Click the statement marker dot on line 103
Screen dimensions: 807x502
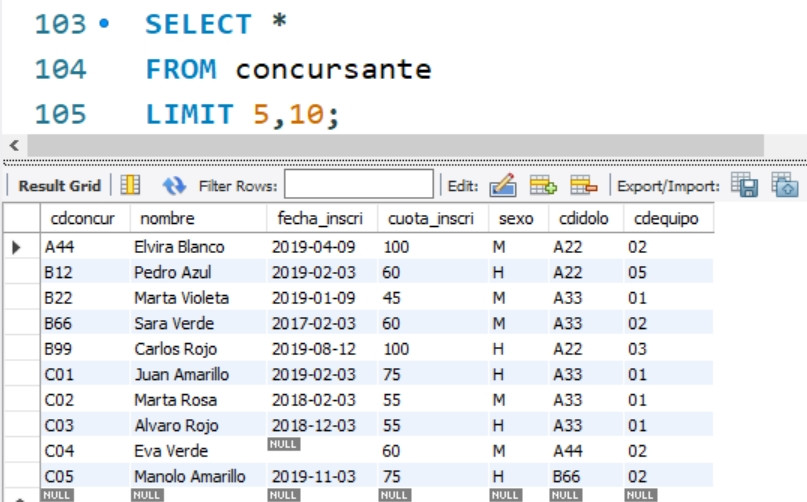(104, 23)
